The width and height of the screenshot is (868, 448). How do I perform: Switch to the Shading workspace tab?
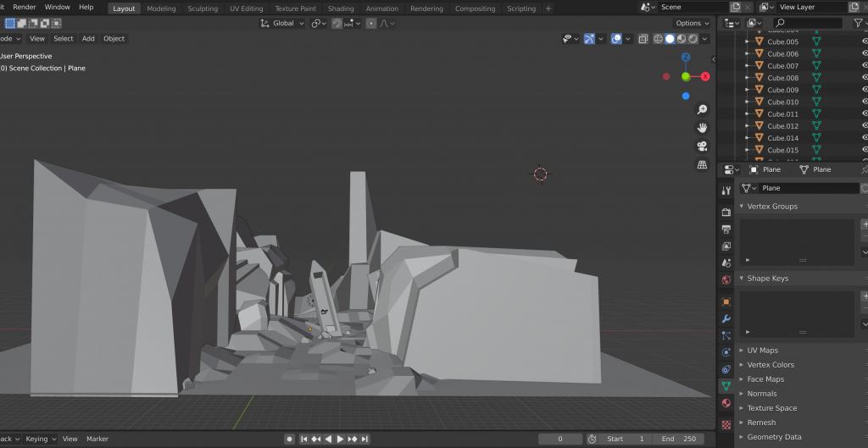(341, 8)
